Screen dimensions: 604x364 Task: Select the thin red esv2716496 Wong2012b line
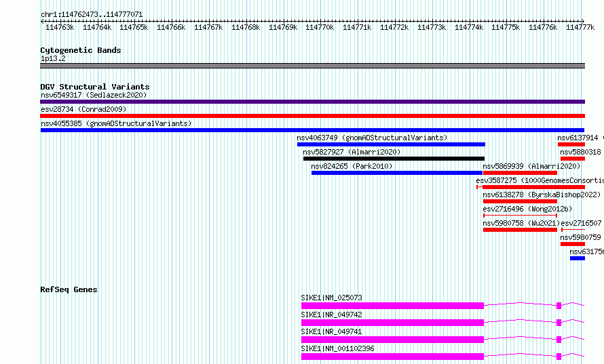520,216
